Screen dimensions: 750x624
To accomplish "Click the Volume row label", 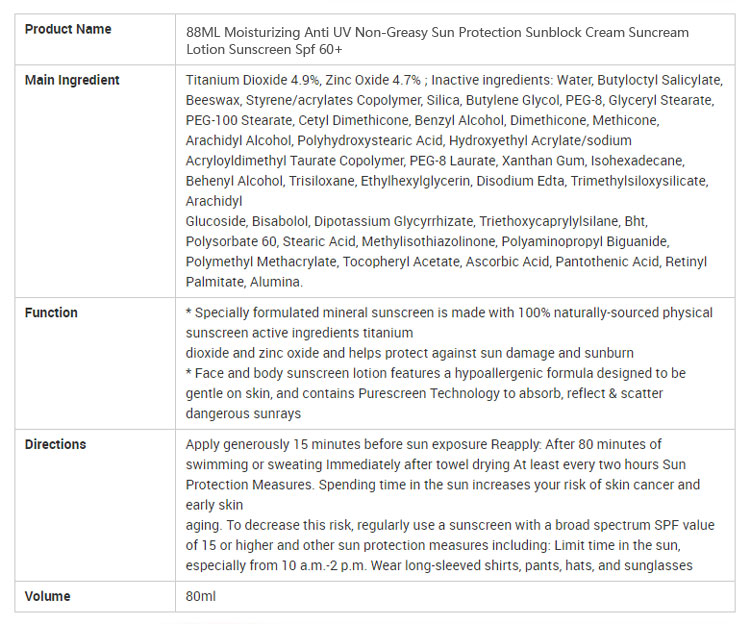I will tap(47, 596).
